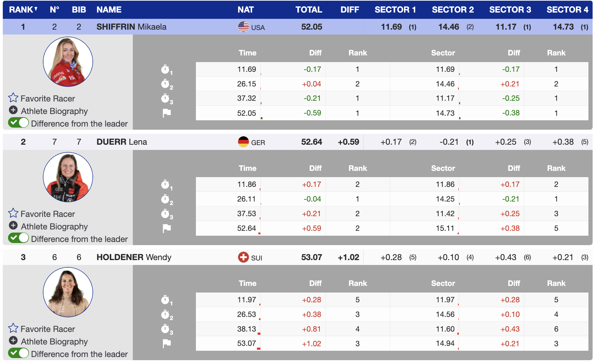
Task: Toggle Shiffrin's Difference from the leader switch
Action: tap(18, 123)
